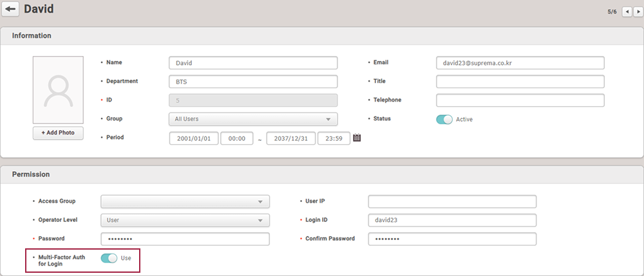Edit the Name field containing David
The image size is (644, 276).
pos(253,63)
